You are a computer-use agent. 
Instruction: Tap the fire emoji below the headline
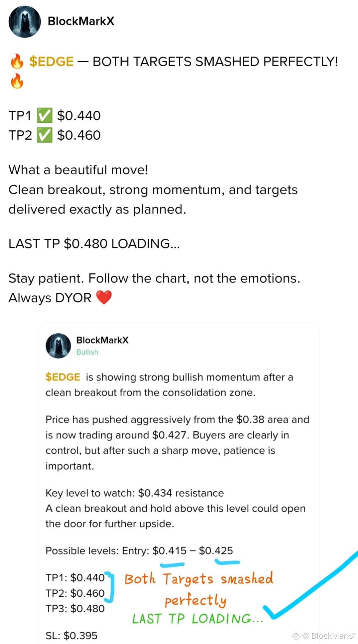point(17,81)
